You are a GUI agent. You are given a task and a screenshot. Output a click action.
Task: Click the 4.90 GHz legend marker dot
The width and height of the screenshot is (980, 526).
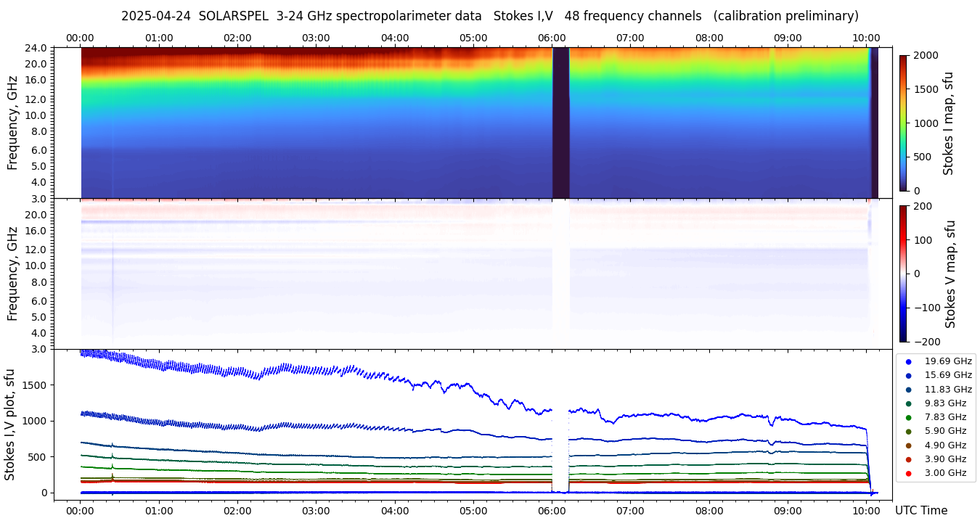click(x=908, y=445)
